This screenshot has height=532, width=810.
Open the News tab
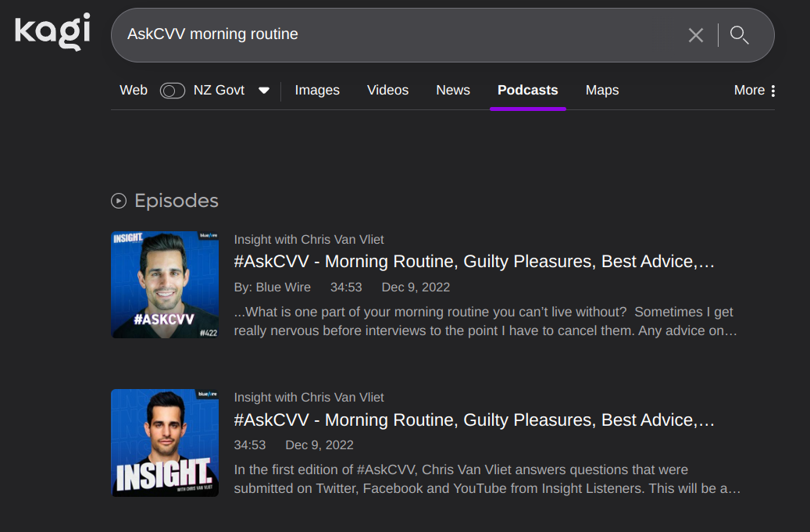(x=453, y=91)
